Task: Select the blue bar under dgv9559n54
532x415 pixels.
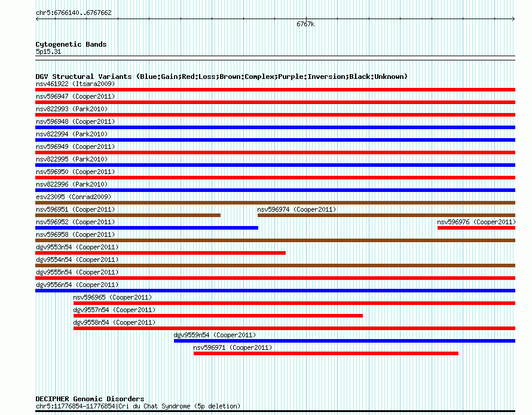Action: click(345, 341)
